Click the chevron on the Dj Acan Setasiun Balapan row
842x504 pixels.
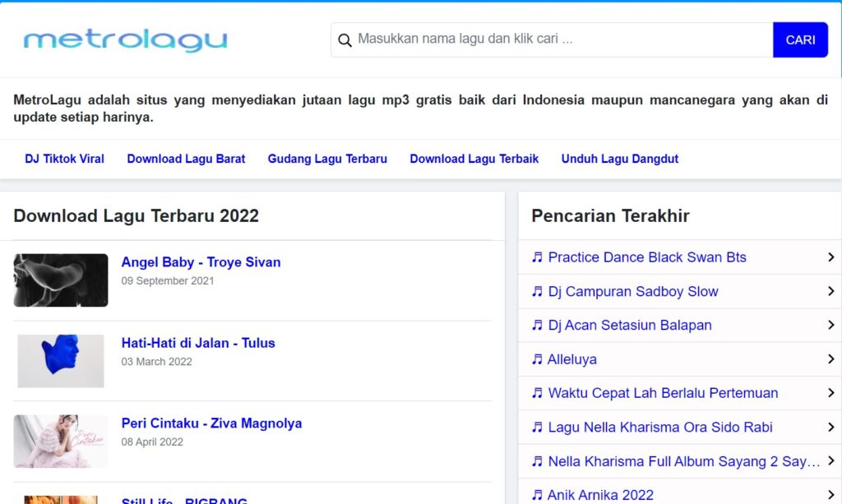coord(830,325)
